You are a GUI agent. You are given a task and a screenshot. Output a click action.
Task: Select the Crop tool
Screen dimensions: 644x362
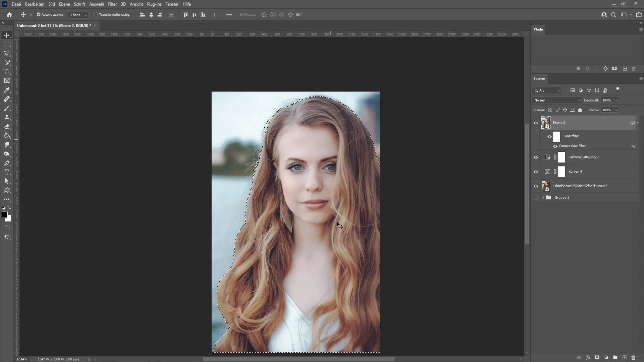[7, 72]
